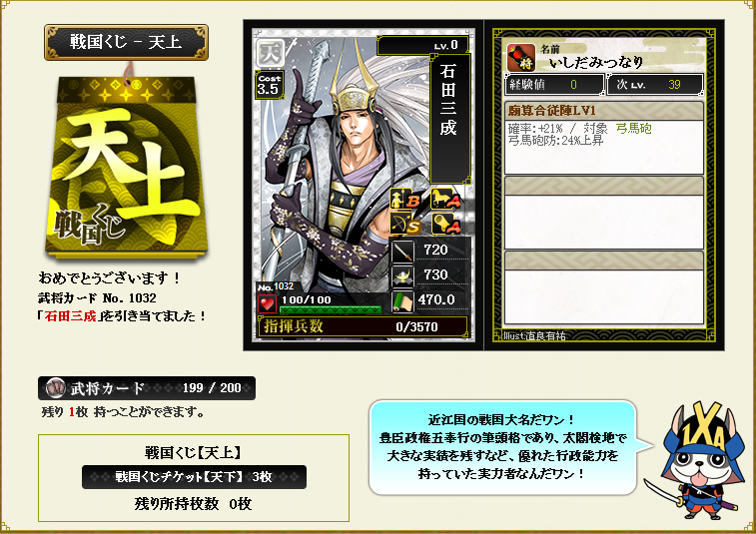The image size is (756, 534).
Task: Click the helmet defense stat icon
Action: 402,275
